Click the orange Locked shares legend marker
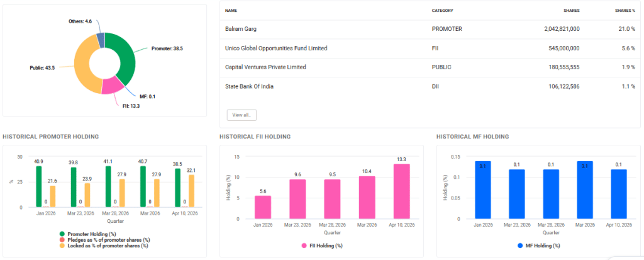Viewport: 644px width, 260px height. pos(63,246)
